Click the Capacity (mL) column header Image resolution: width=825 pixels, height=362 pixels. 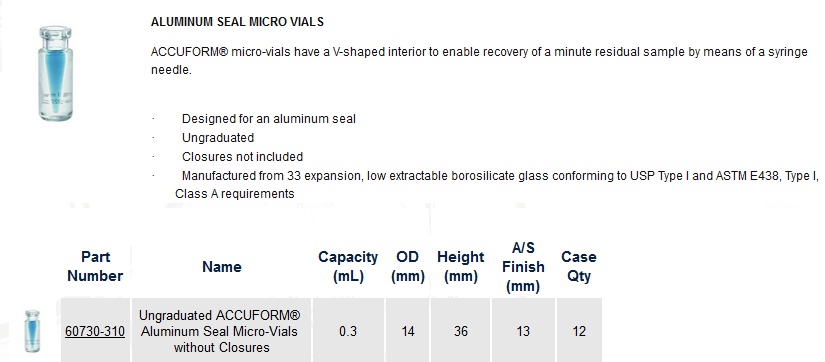click(x=348, y=267)
